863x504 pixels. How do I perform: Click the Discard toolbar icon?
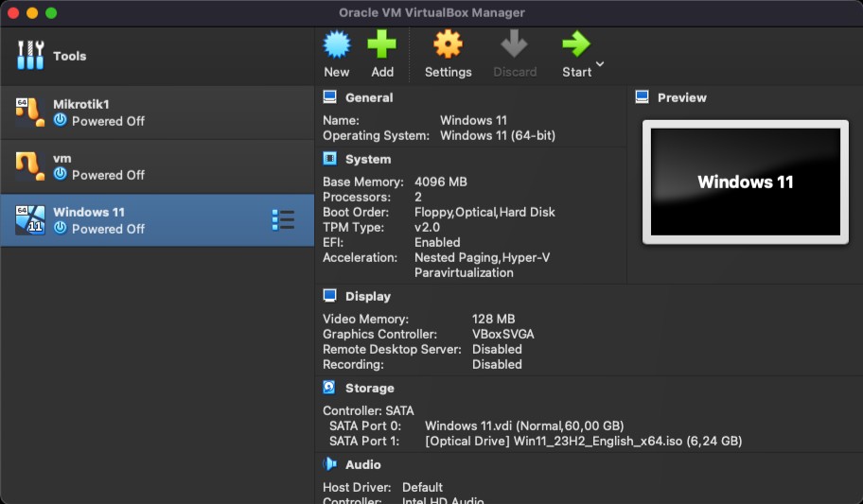pos(514,44)
